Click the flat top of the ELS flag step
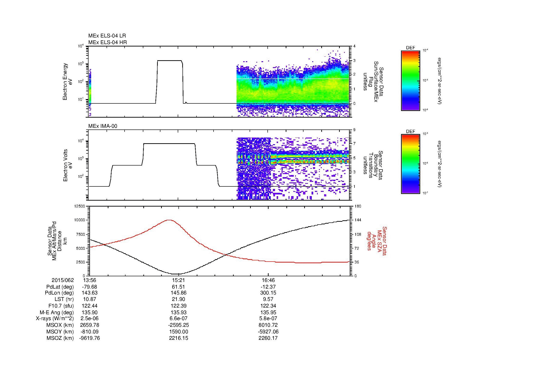 point(169,61)
